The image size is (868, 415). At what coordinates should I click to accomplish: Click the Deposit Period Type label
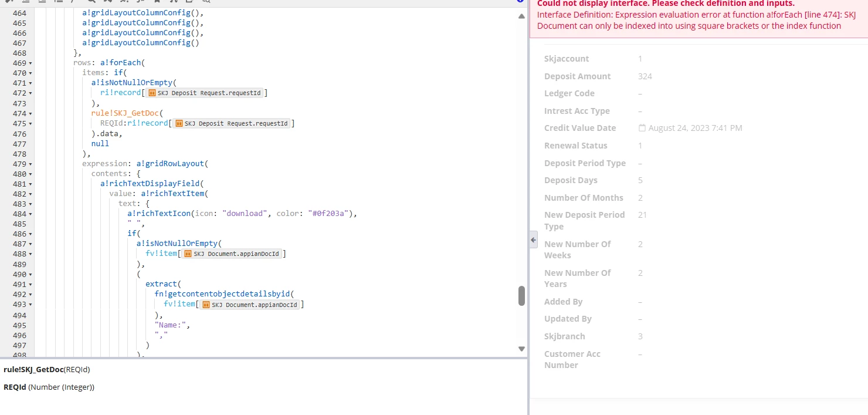585,163
